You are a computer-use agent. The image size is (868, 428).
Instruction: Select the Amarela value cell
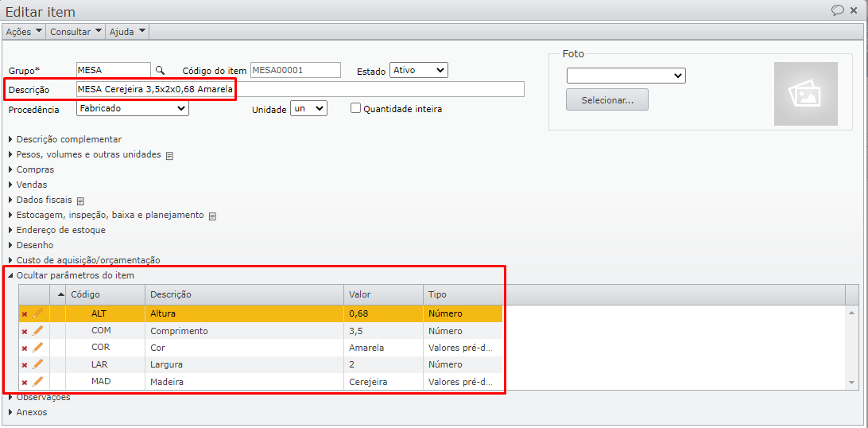(x=384, y=348)
